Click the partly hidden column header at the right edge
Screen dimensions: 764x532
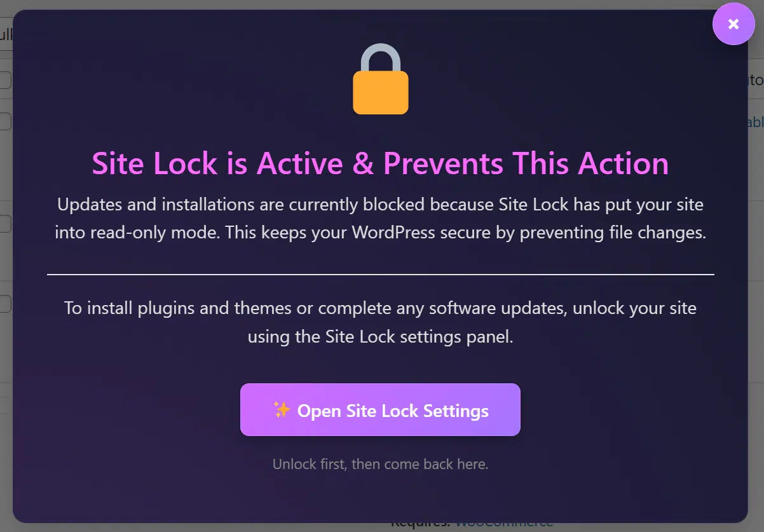[756, 80]
